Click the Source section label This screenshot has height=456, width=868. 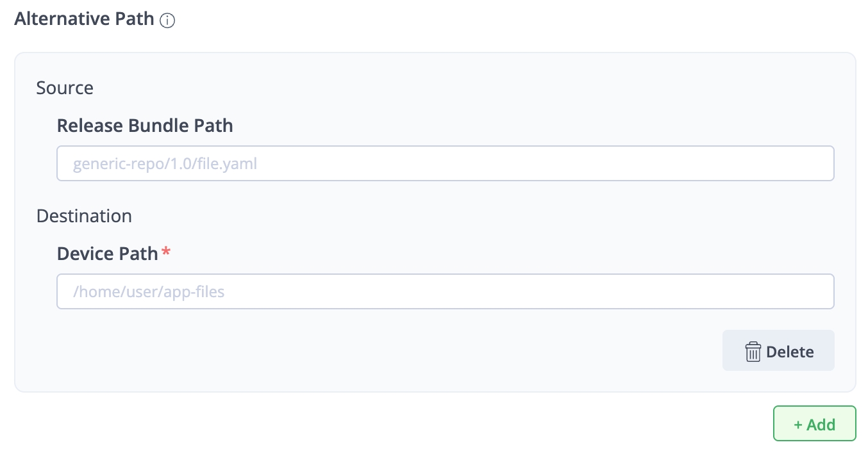[x=65, y=88]
